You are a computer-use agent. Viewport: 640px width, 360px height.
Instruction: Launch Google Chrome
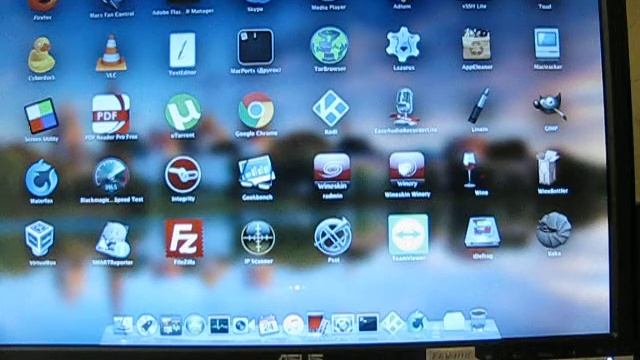[x=256, y=111]
